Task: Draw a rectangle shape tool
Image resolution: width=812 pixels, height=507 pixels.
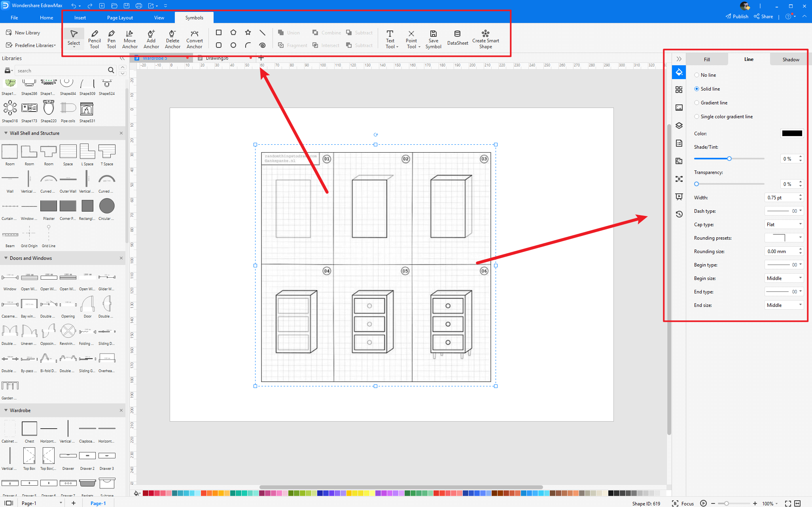Action: [219, 32]
